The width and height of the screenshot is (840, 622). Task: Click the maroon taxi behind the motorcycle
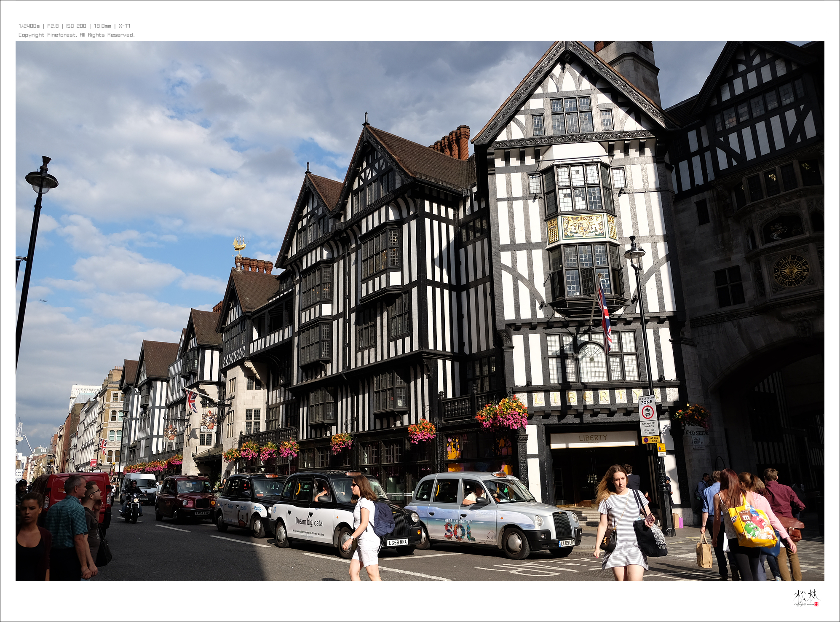[185, 499]
